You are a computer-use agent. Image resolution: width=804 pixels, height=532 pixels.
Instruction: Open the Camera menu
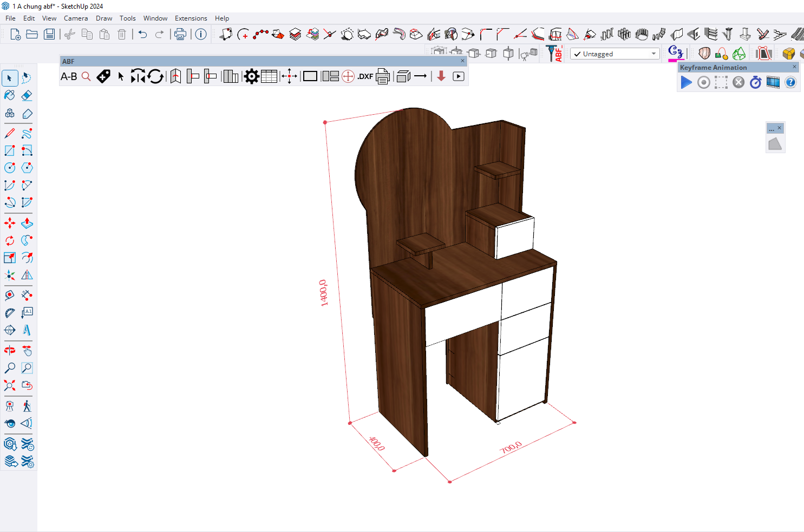pos(75,18)
